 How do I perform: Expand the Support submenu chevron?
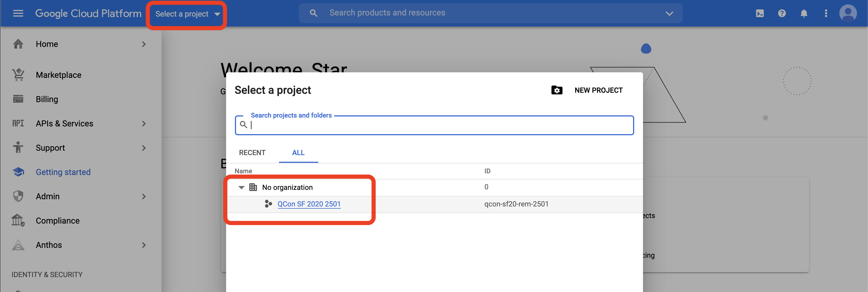pyautogui.click(x=144, y=148)
